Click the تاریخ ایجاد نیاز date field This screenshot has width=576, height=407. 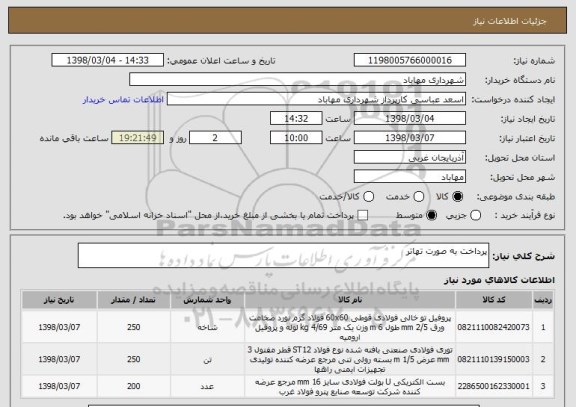tap(410, 119)
